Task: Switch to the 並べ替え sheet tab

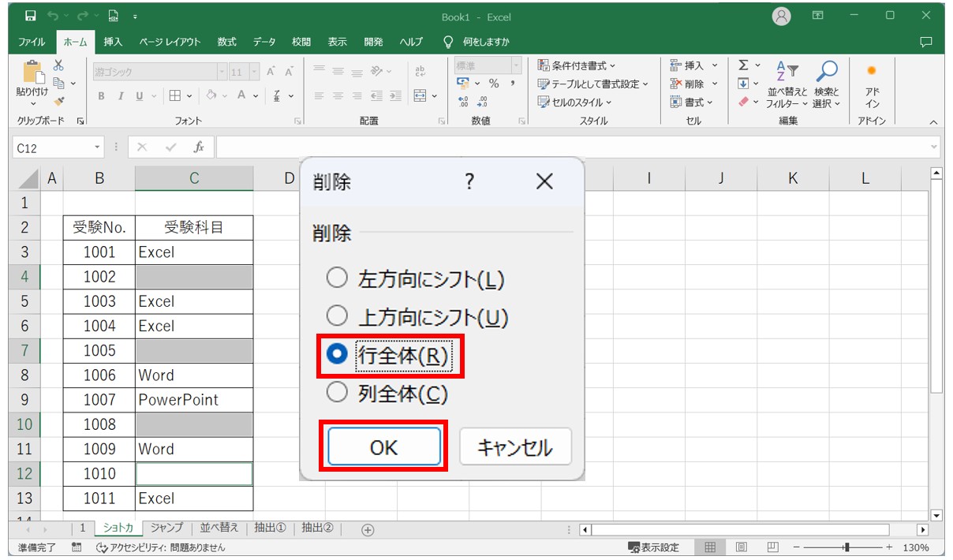Action: point(219,528)
